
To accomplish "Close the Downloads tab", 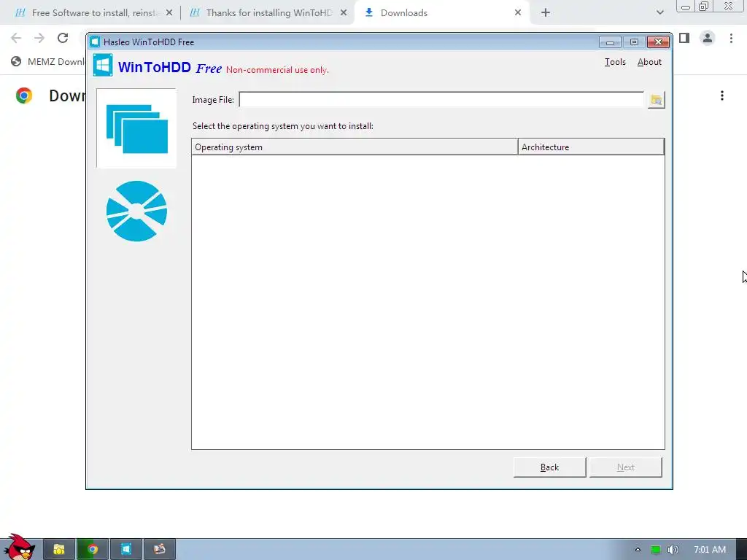I will pos(518,13).
